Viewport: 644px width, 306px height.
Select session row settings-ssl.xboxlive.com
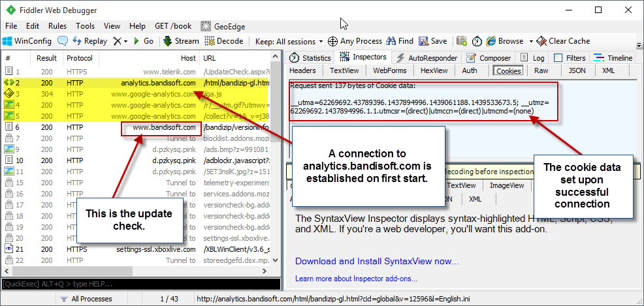(x=136, y=249)
